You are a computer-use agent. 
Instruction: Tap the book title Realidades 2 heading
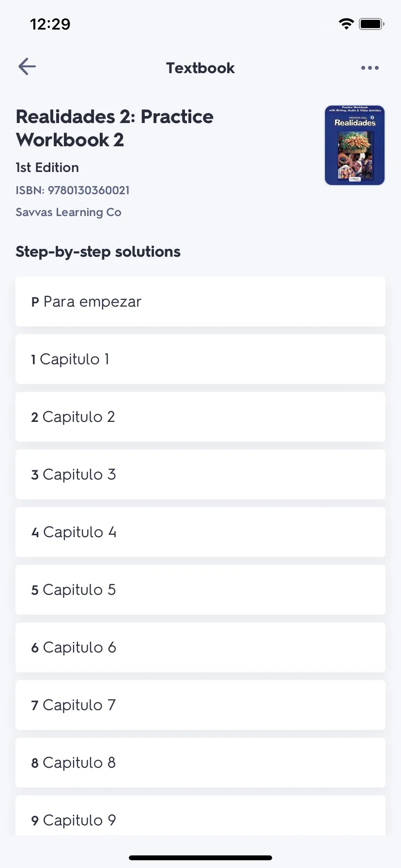coord(115,128)
